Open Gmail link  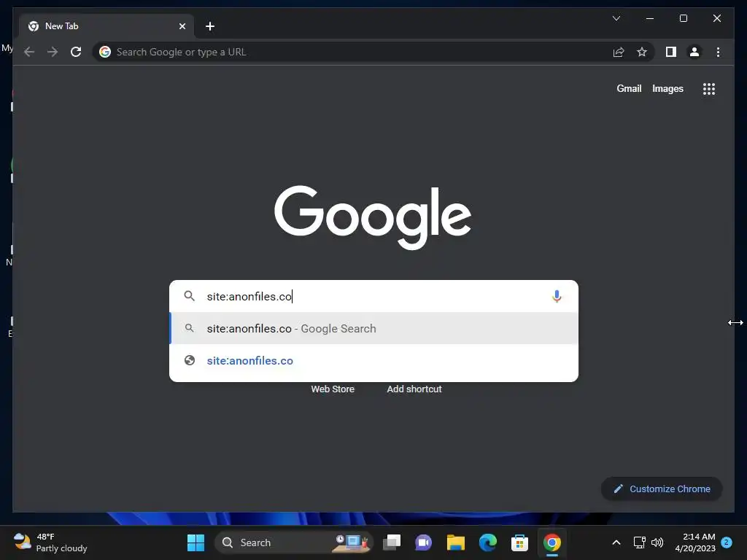(629, 88)
